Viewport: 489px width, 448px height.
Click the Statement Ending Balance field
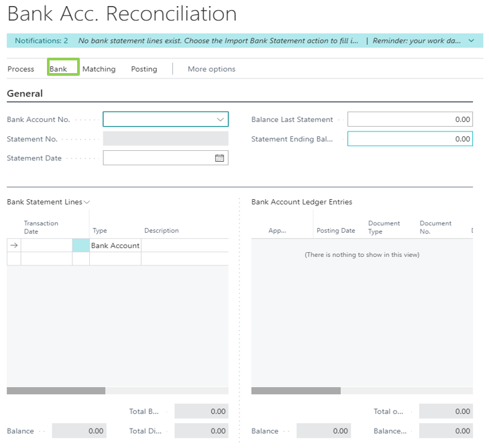pyautogui.click(x=409, y=139)
